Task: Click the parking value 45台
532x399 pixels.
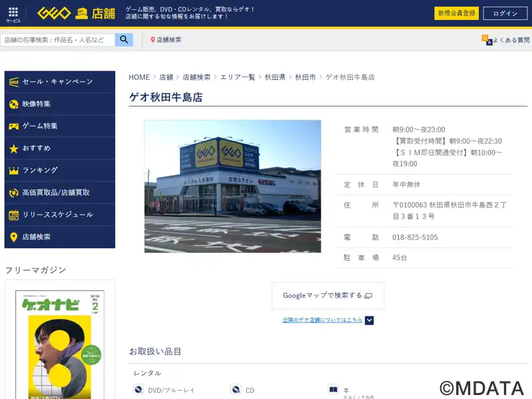Action: pos(400,258)
